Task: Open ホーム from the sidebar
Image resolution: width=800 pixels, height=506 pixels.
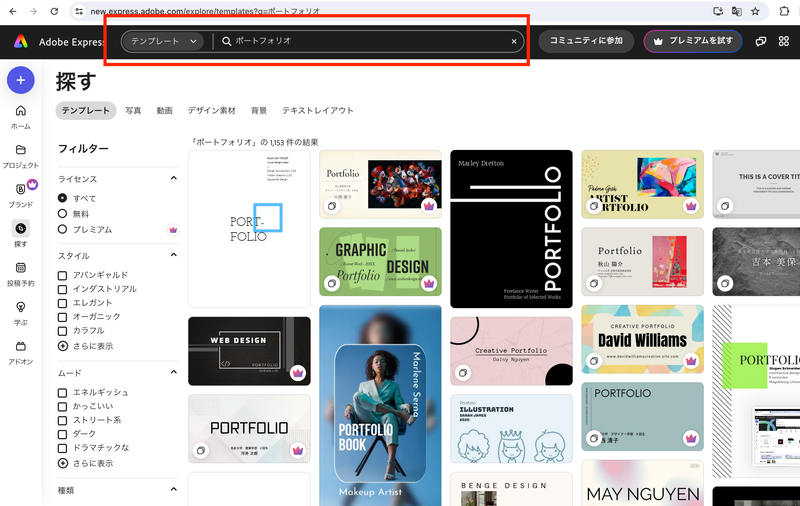Action: [x=20, y=117]
